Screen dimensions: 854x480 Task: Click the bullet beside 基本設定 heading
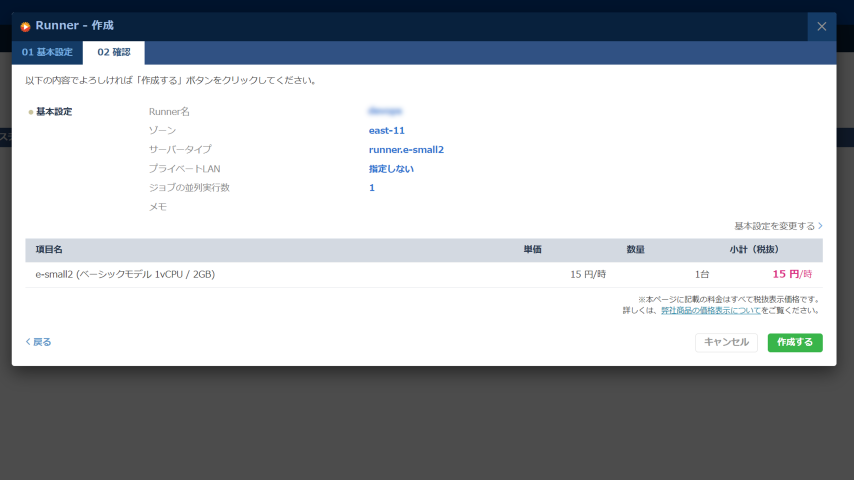[x=31, y=112]
